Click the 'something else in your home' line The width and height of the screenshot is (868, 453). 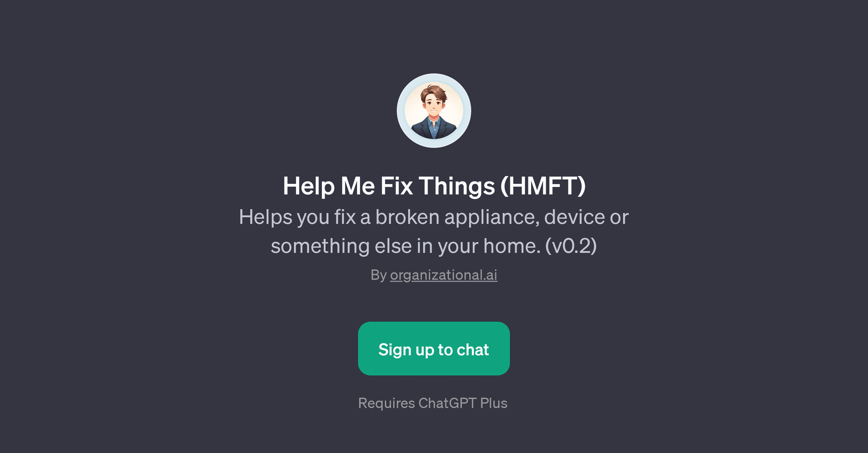point(434,246)
